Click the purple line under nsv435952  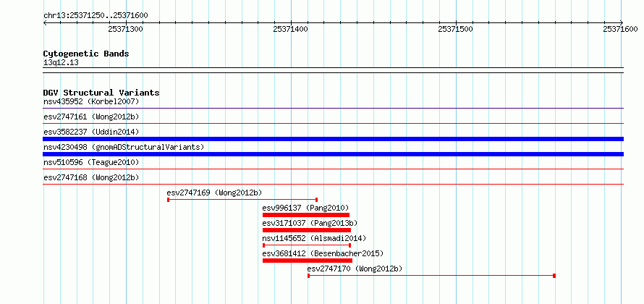tap(333, 109)
